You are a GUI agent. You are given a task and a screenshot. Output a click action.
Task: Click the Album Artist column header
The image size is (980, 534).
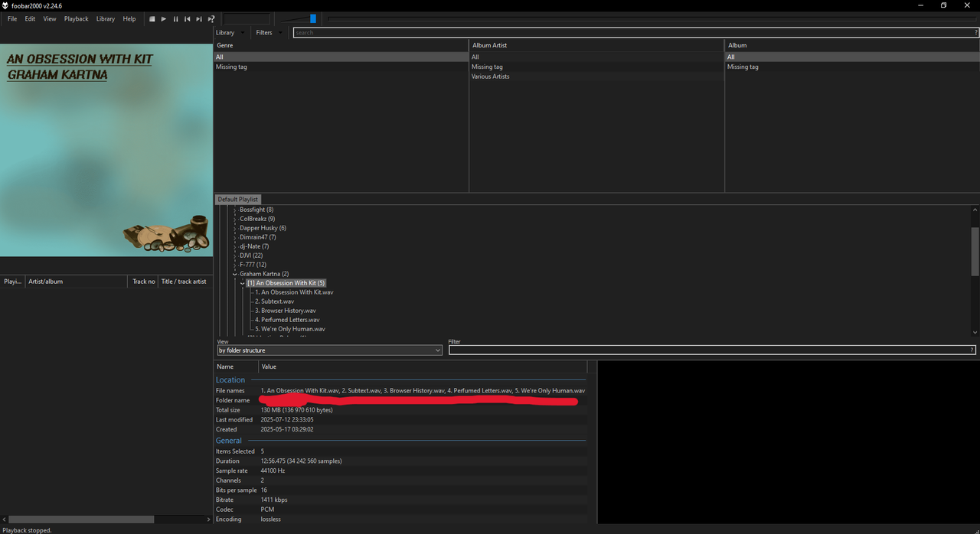(x=596, y=45)
